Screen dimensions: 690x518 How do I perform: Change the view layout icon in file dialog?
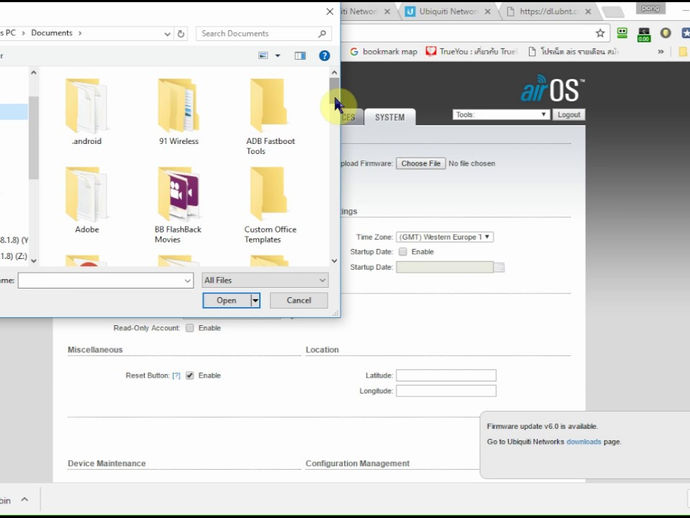(263, 55)
